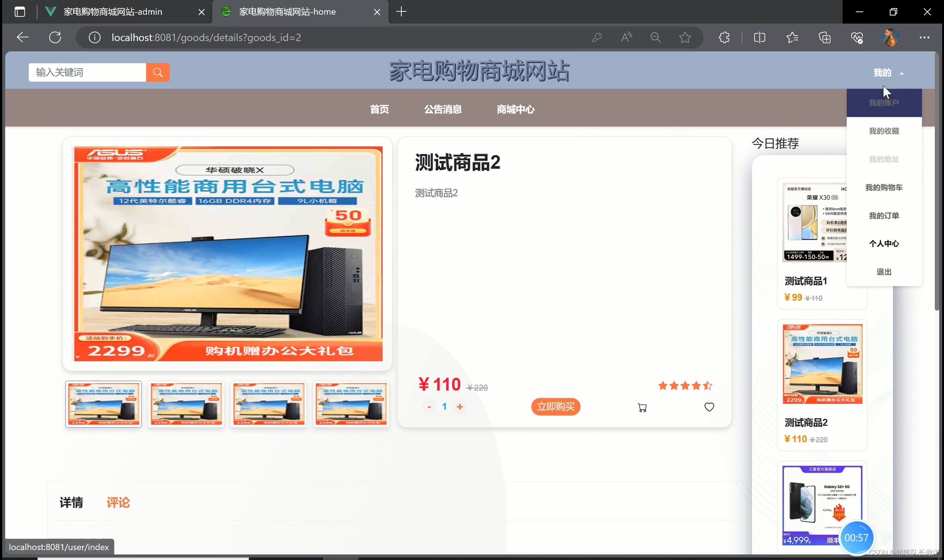The width and height of the screenshot is (944, 560).
Task: Click the browser refresh icon
Action: [x=55, y=37]
